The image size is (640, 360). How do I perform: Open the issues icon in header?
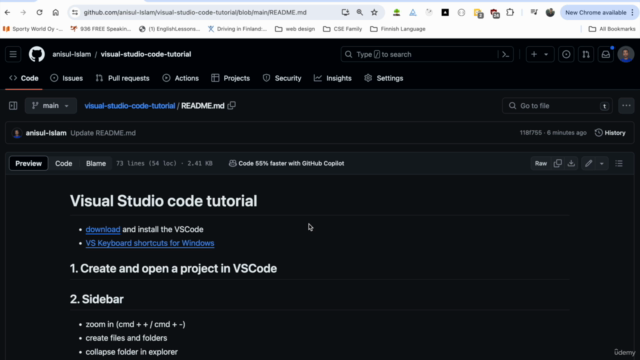pyautogui.click(x=566, y=54)
